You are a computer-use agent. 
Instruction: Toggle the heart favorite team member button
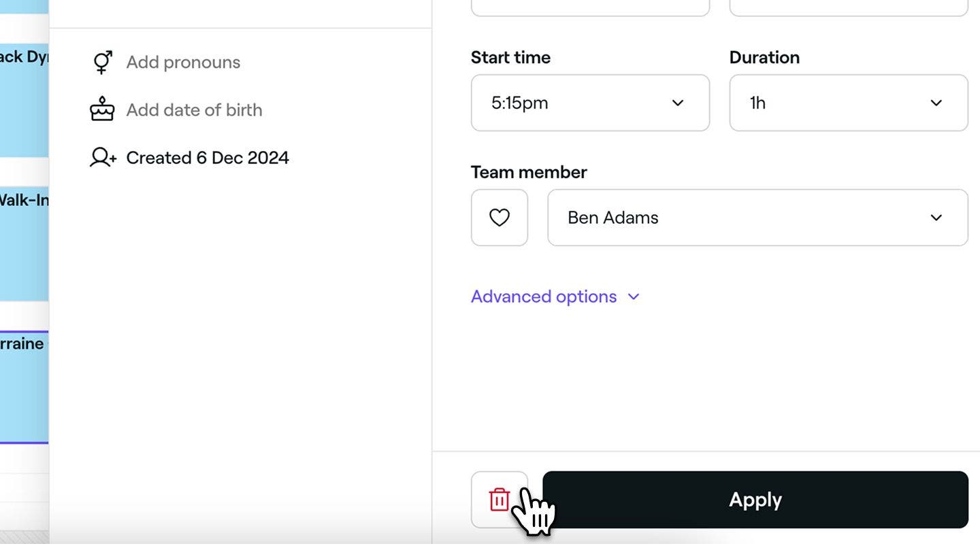tap(500, 218)
